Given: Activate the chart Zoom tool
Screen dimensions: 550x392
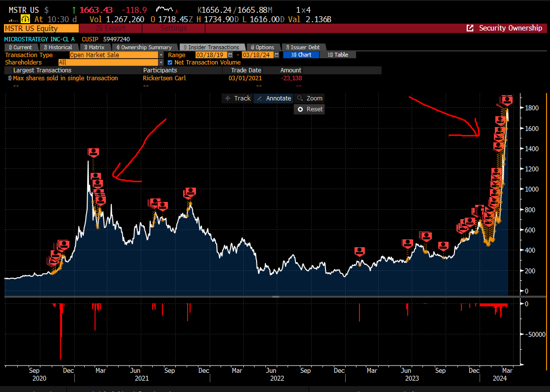Looking at the screenshot, I should [x=309, y=98].
